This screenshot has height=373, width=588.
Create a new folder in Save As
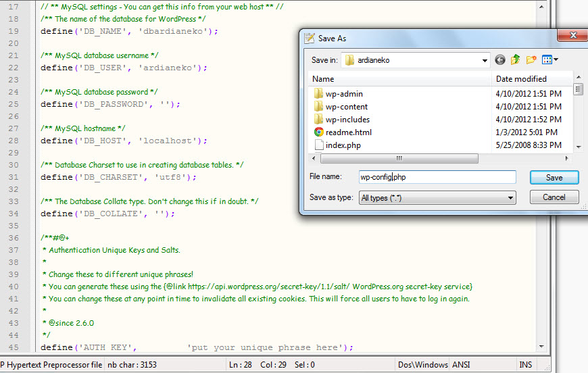coord(531,59)
